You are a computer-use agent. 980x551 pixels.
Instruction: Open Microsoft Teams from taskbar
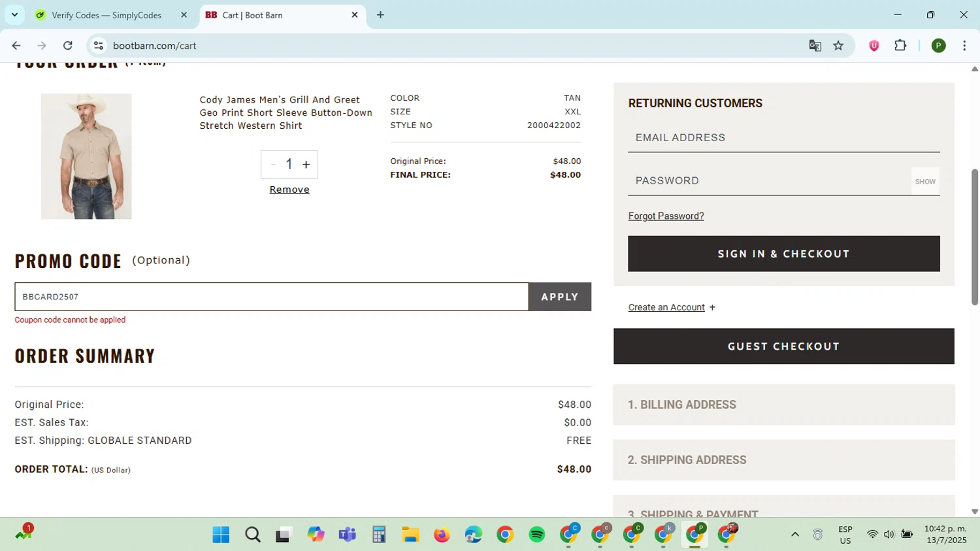pyautogui.click(x=347, y=535)
